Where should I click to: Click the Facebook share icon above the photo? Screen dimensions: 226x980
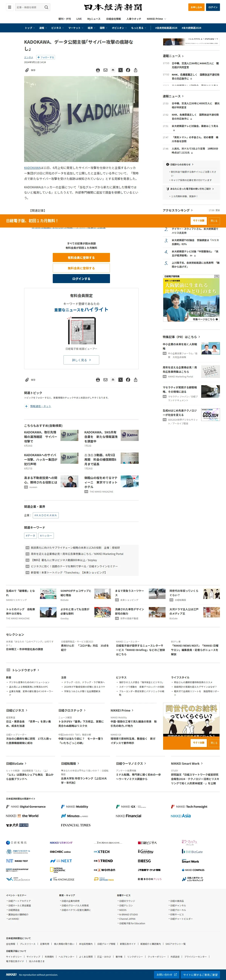[128, 70]
